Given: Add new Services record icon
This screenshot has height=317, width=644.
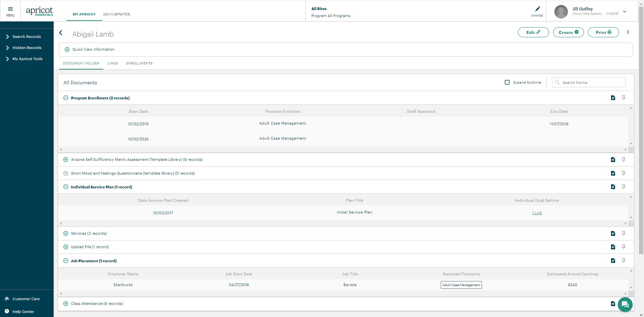Looking at the screenshot, I should (x=613, y=233).
